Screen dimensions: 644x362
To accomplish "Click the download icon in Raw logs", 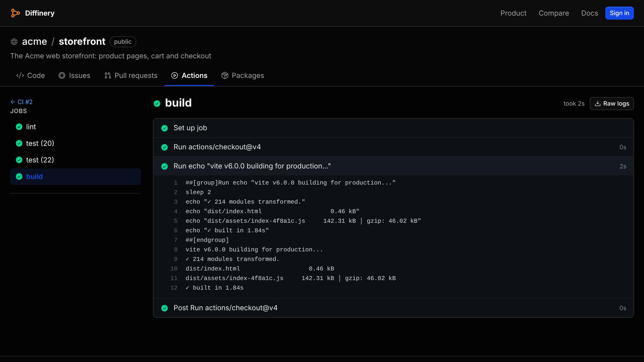I will [x=598, y=104].
